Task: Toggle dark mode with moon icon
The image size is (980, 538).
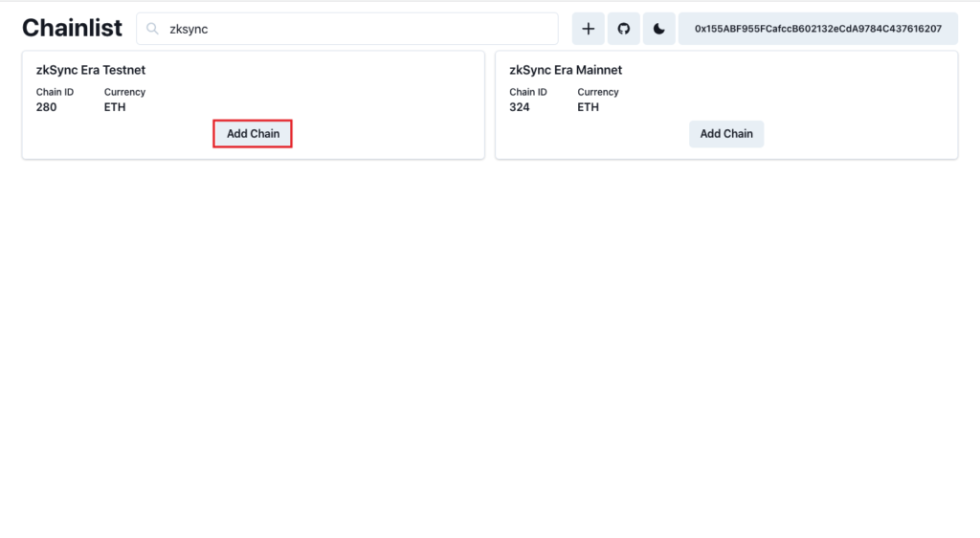Action: [x=658, y=29]
